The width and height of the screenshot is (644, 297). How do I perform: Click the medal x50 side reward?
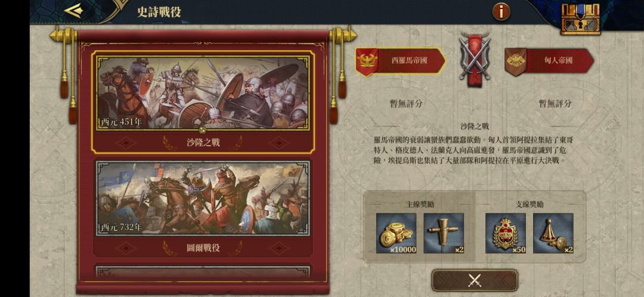click(506, 233)
